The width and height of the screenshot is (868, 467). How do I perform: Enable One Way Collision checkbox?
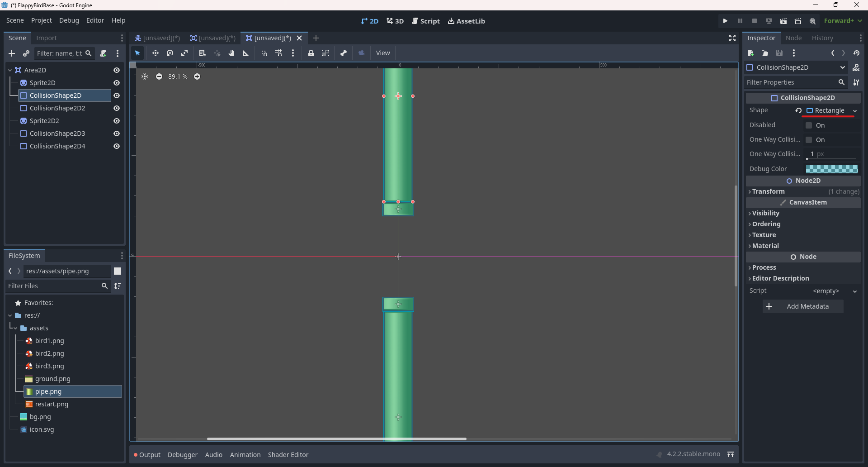tap(809, 140)
